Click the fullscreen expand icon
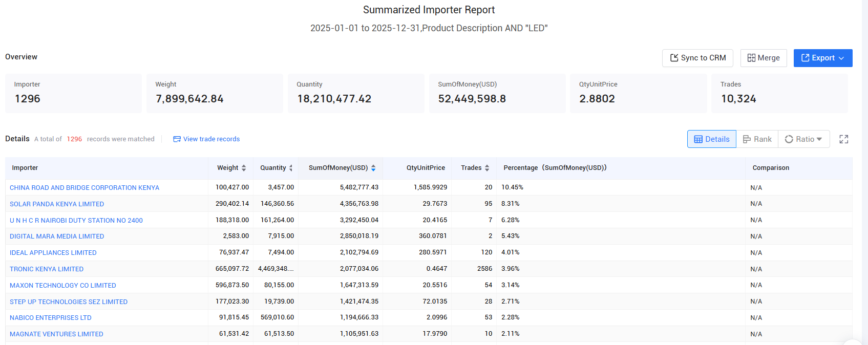The image size is (868, 345). [844, 139]
